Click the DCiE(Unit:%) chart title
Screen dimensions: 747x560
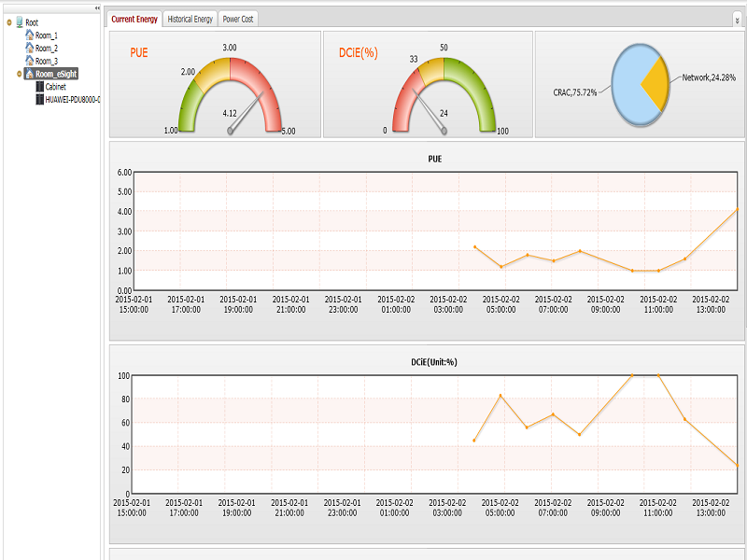pos(434,362)
